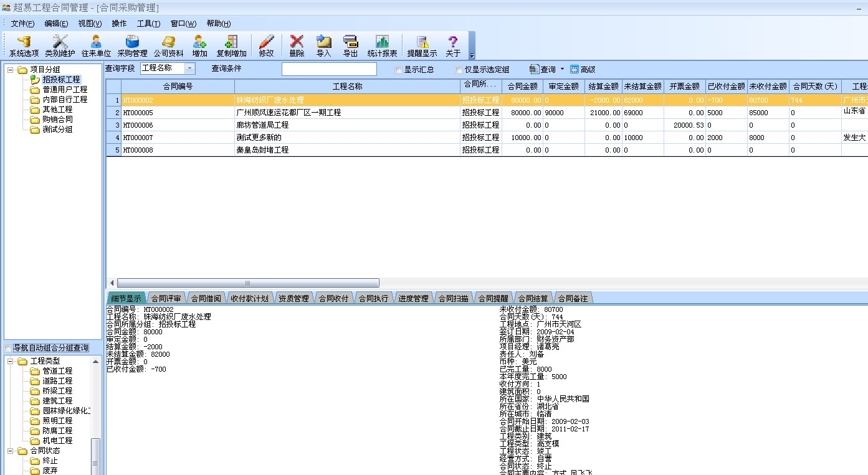Viewport: 868px width, 475px height.
Task: Open the 统计报表 chart icon
Action: [382, 45]
